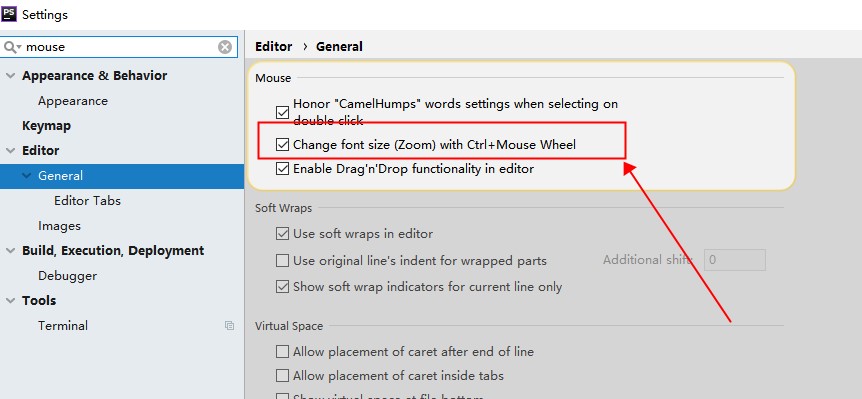Image resolution: width=862 pixels, height=399 pixels.
Task: Collapse the General subtree arrow
Action: 26,176
